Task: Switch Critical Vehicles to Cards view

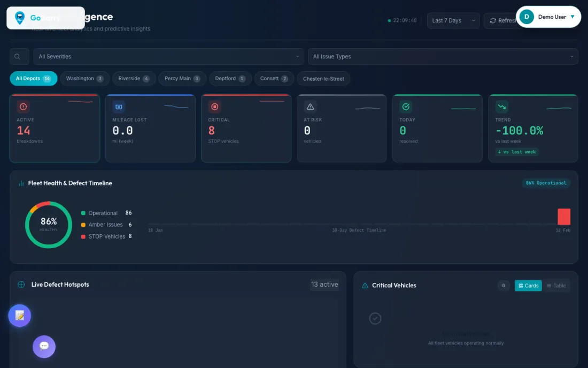Action: point(528,286)
